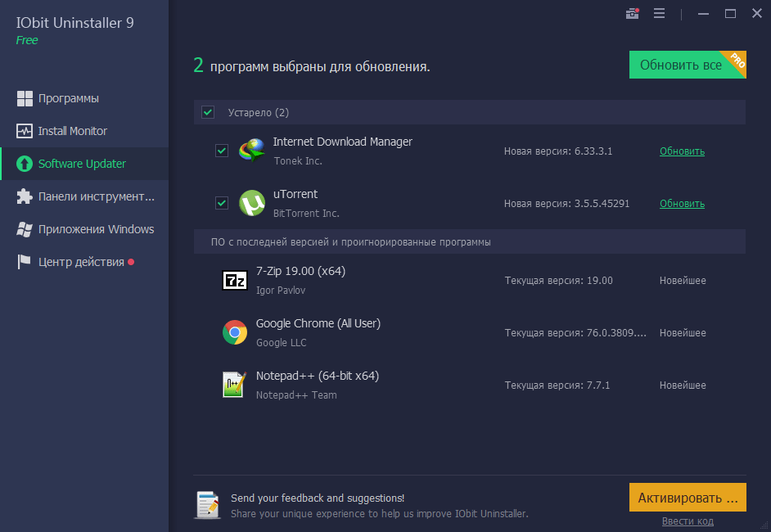Viewport: 771px width, 532px height.
Task: Click the uTorrent green logo icon
Action: [252, 203]
